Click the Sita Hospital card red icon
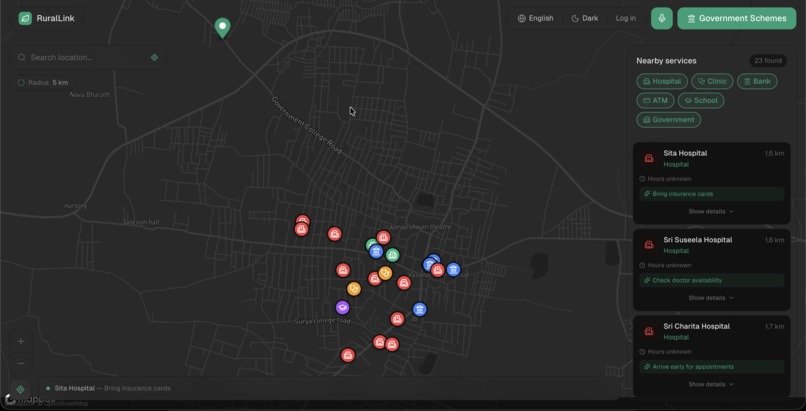The image size is (806, 411). point(649,158)
